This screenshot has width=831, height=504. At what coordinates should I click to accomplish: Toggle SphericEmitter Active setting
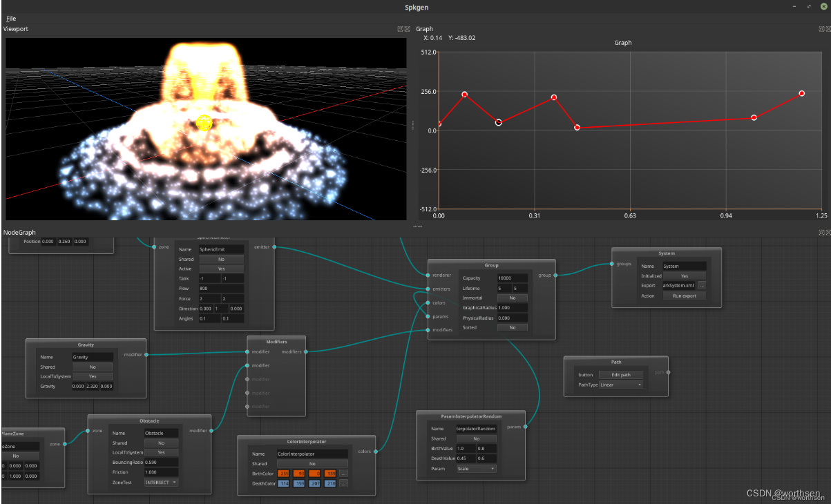[221, 269]
